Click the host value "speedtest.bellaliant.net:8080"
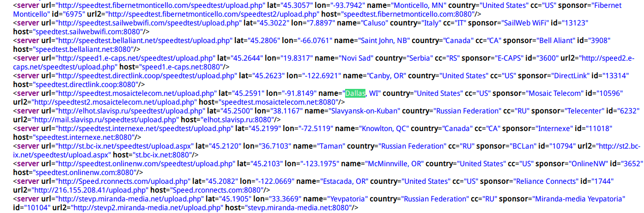644x213 pixels. pos(84,49)
